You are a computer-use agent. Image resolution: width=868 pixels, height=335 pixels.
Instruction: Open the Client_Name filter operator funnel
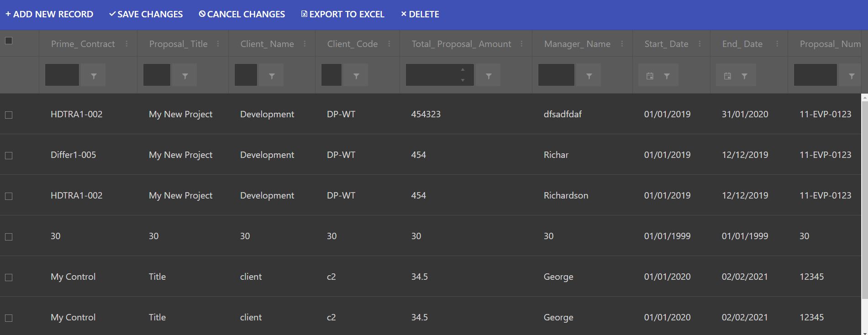point(272,75)
